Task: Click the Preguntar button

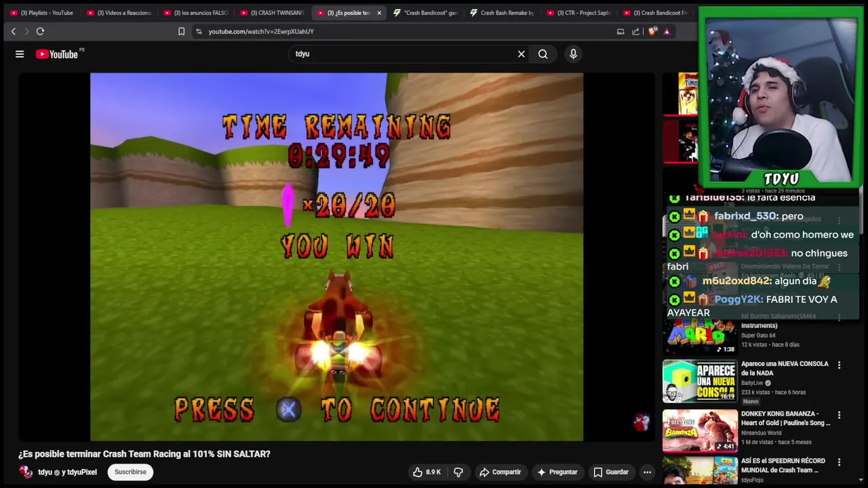Action: [557, 472]
